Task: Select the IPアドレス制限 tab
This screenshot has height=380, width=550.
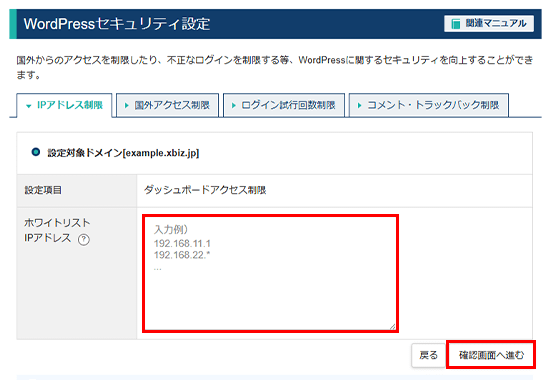Action: coord(65,105)
